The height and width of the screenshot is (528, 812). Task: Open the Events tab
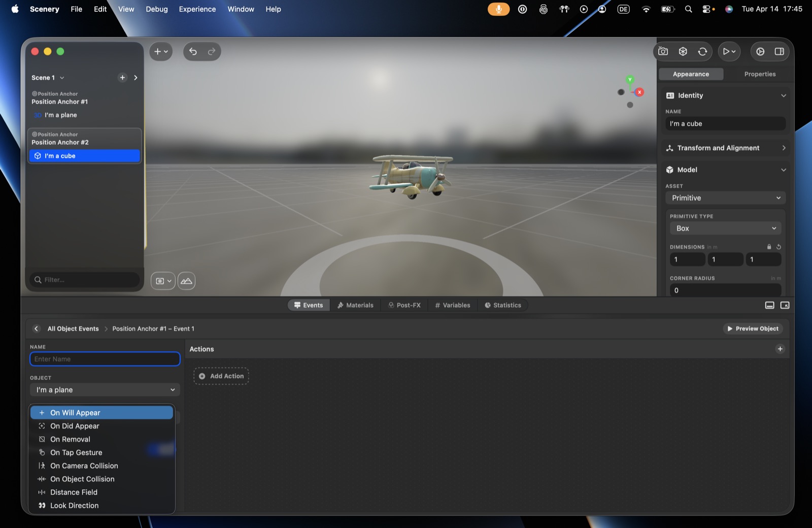[x=309, y=305]
